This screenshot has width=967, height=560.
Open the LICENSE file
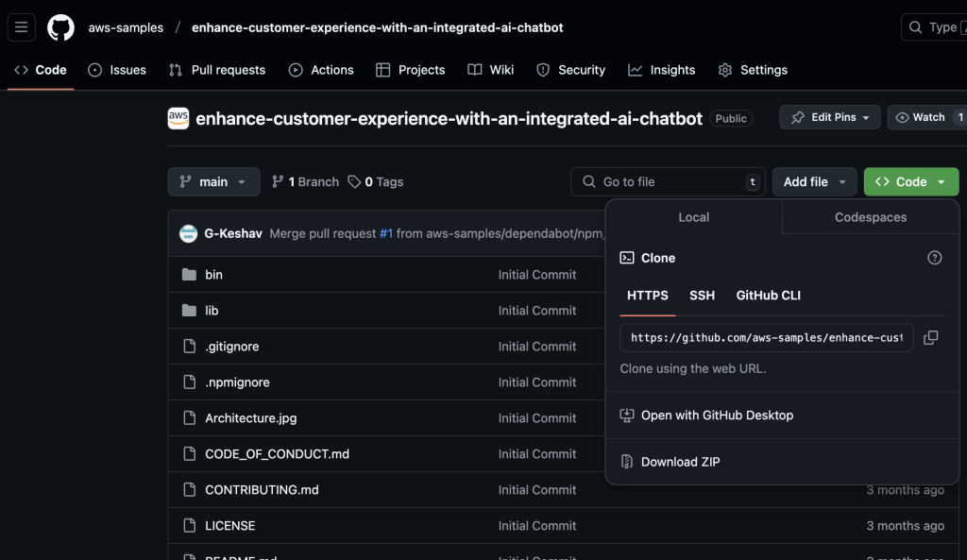click(x=230, y=525)
